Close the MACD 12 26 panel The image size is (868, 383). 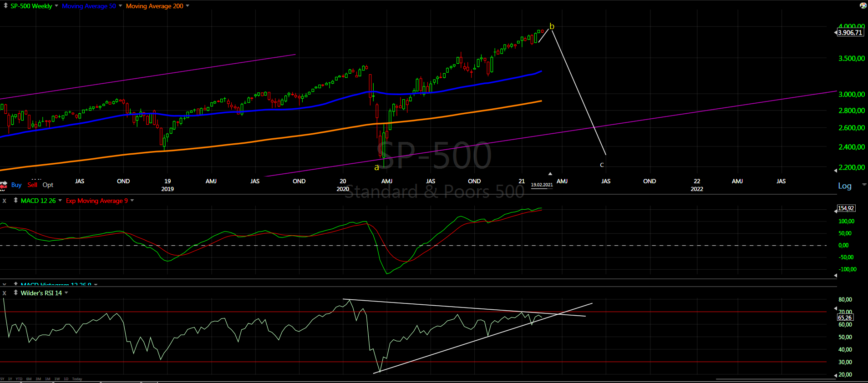click(5, 201)
